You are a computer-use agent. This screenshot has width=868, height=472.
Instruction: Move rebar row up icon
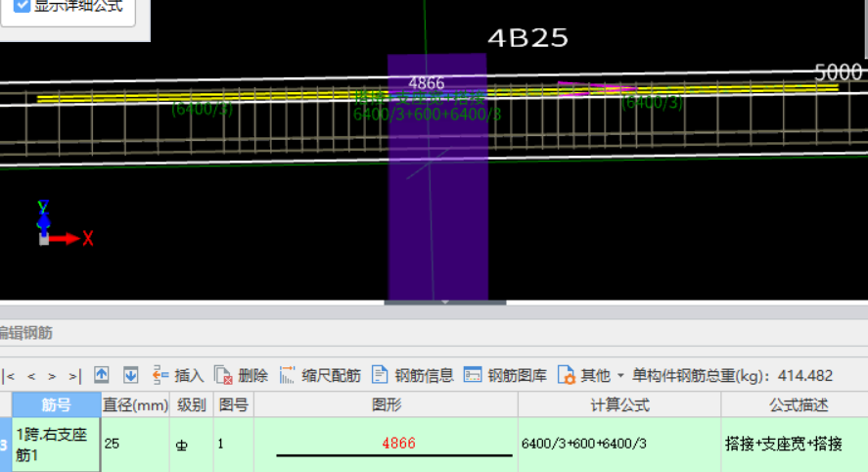[x=102, y=375]
